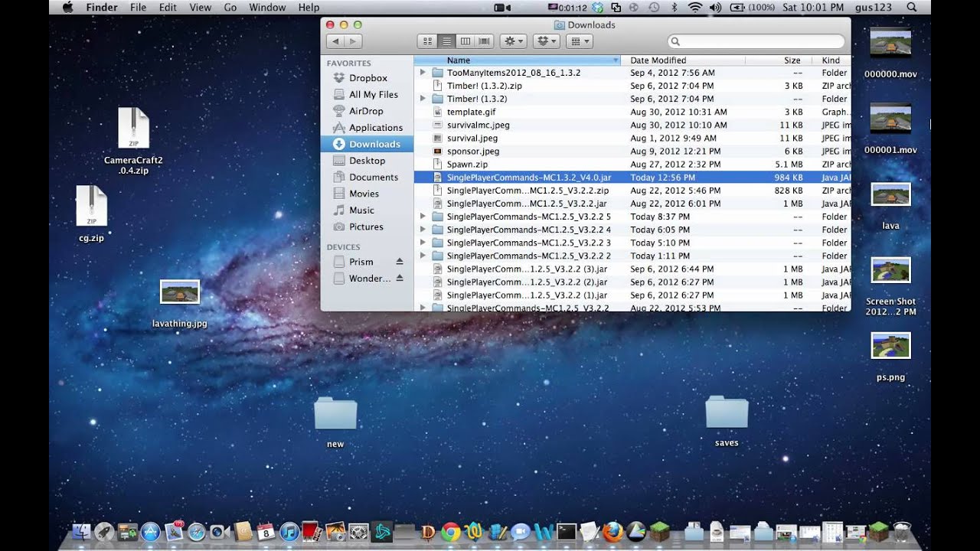Open the Dropbox toolbar dropdown in Finder
980x551 pixels.
pos(547,41)
